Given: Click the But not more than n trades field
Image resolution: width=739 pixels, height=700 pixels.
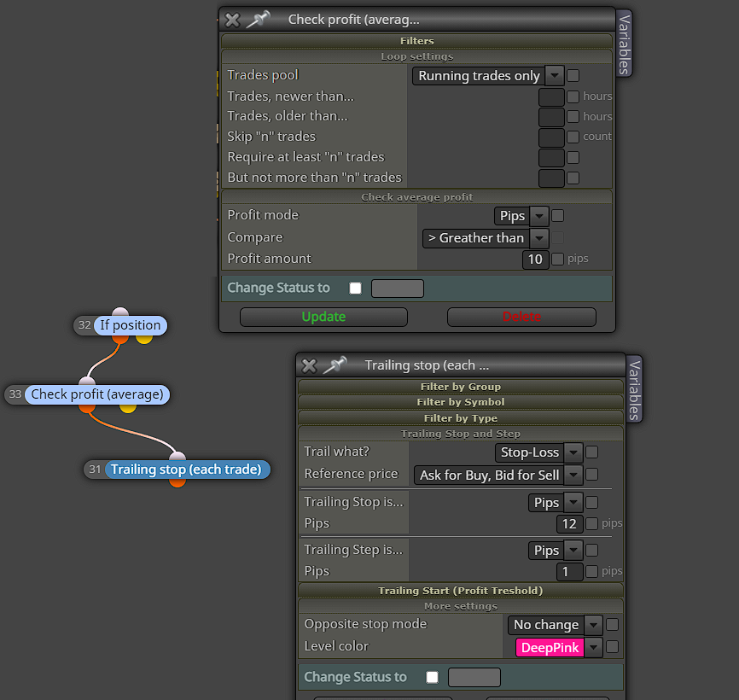Looking at the screenshot, I should [x=551, y=178].
